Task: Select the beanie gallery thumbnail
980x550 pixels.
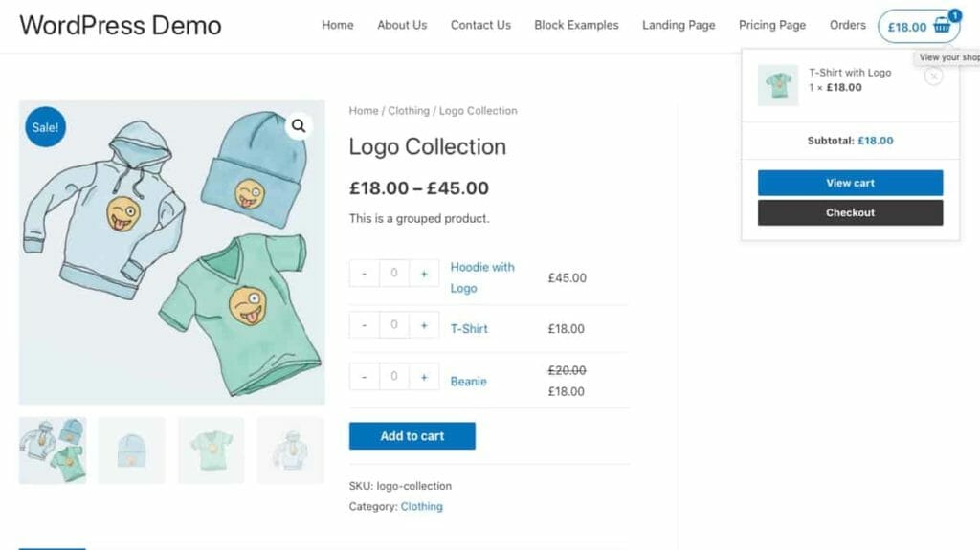Action: click(x=131, y=450)
